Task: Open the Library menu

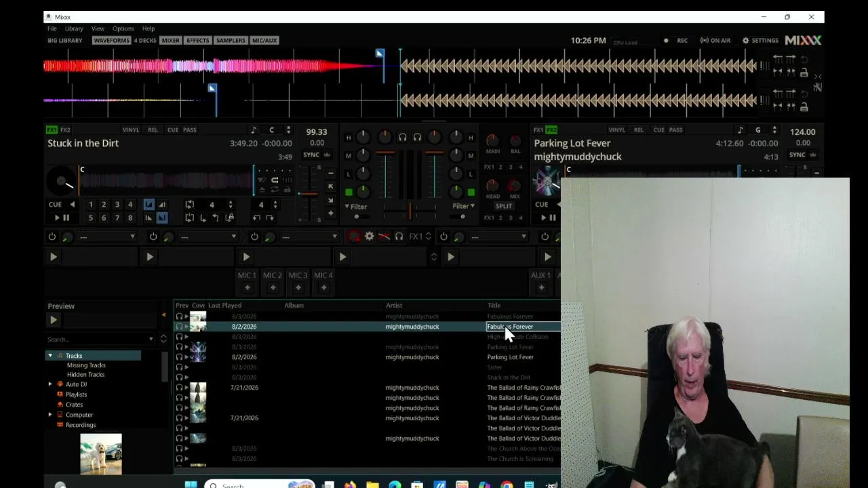Action: pyautogui.click(x=74, y=28)
